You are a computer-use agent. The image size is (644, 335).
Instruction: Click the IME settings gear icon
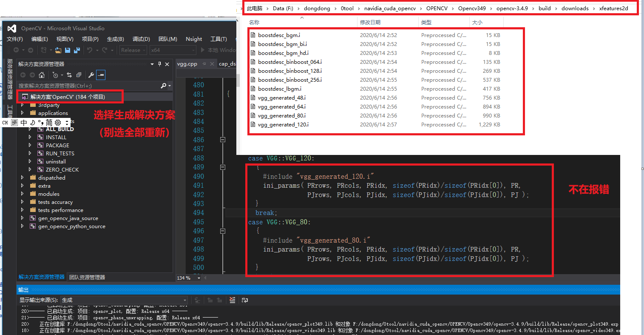pyautogui.click(x=58, y=123)
